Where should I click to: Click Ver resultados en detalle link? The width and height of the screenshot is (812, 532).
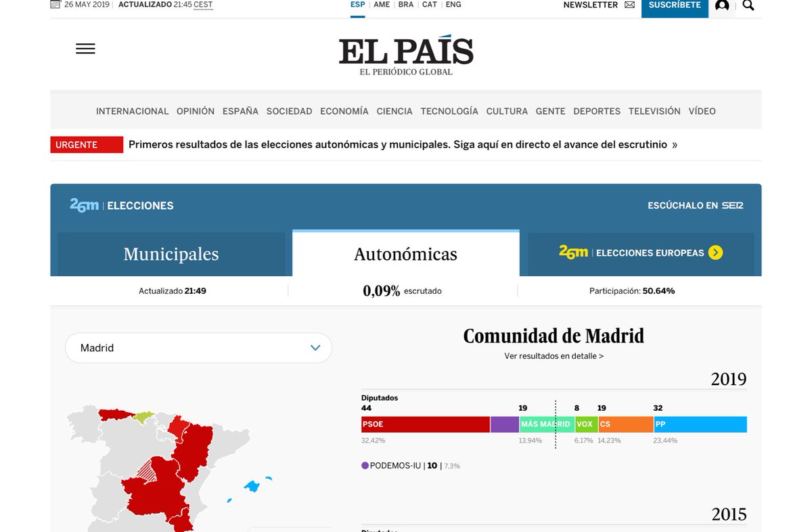tap(554, 356)
